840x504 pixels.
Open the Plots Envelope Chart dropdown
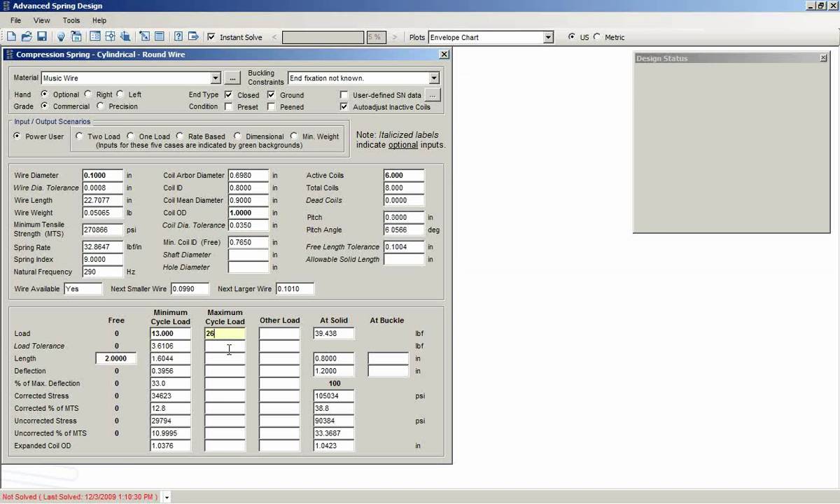548,37
